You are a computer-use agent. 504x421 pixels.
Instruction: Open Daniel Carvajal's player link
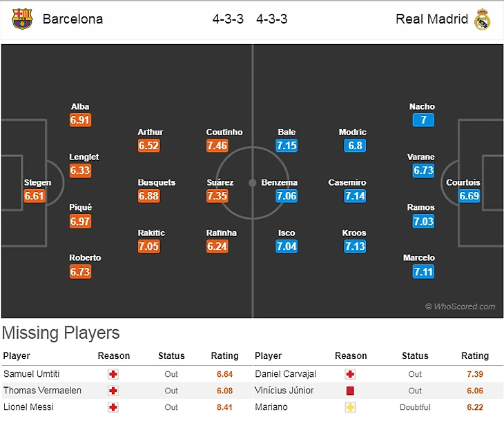285,374
